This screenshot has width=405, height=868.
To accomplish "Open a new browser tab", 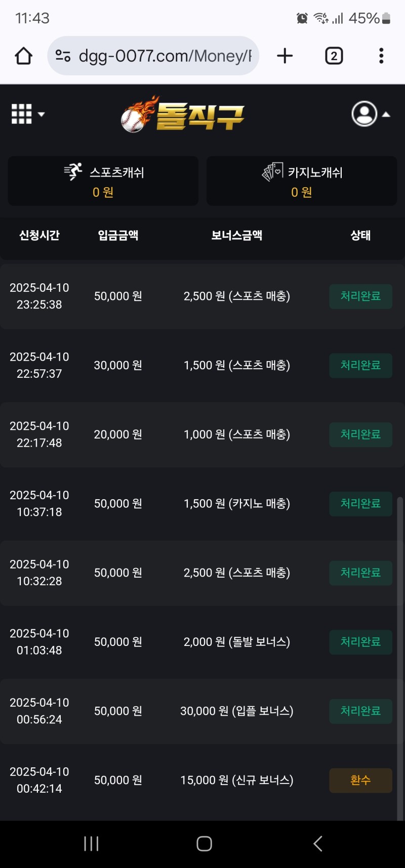I will [x=285, y=56].
